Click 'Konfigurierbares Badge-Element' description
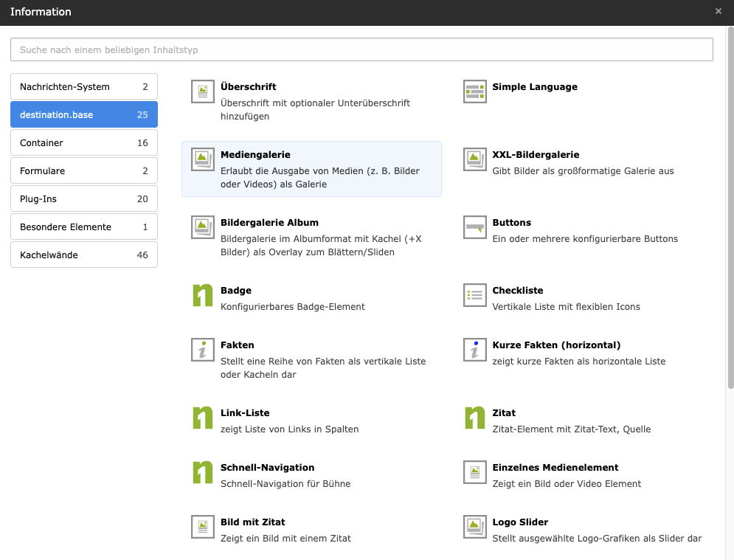 [x=293, y=307]
